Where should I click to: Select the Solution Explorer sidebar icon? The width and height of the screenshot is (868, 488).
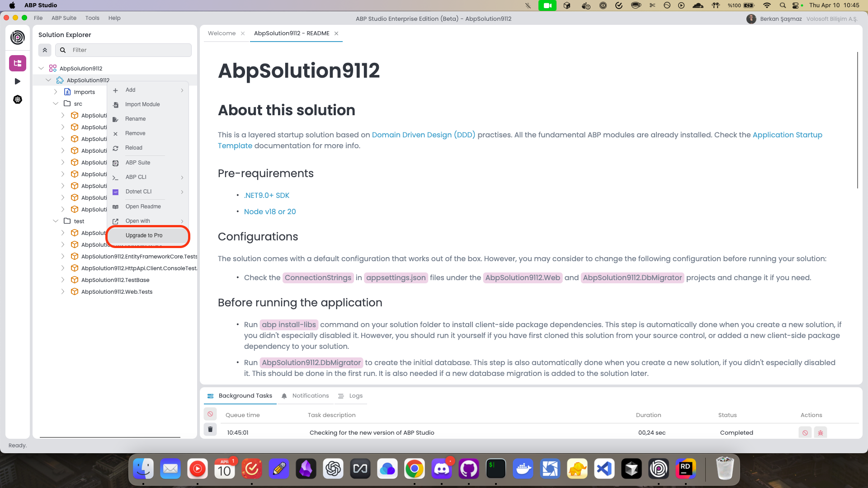18,63
